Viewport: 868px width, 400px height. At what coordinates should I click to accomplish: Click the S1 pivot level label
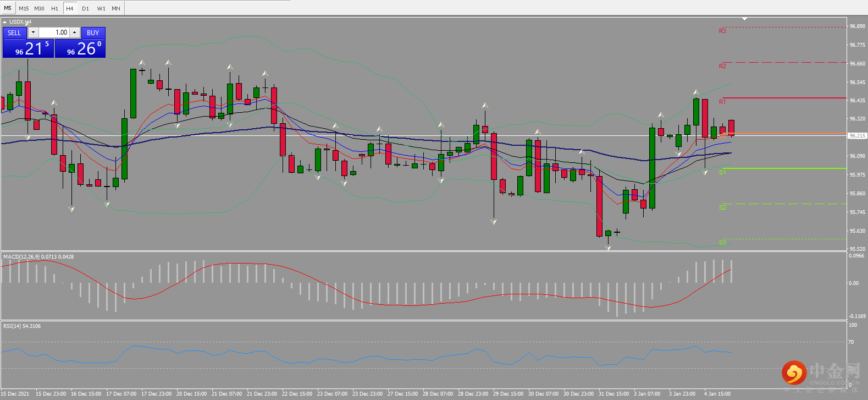(x=722, y=172)
